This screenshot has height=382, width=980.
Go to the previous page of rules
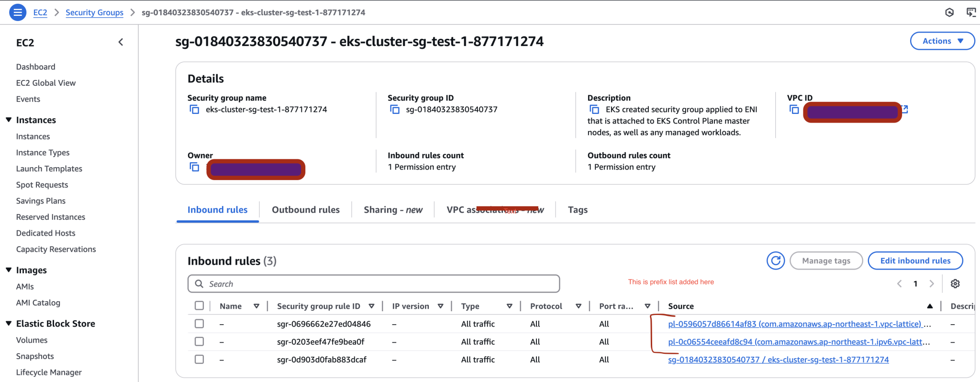pyautogui.click(x=899, y=283)
